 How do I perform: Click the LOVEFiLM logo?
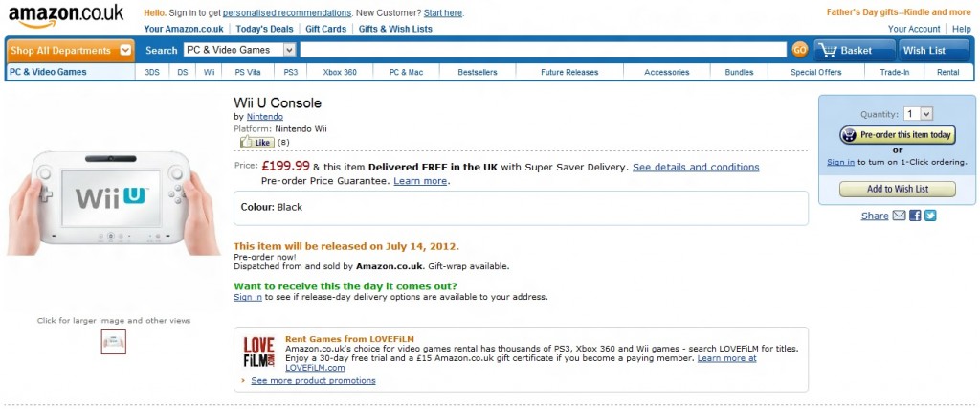[258, 352]
